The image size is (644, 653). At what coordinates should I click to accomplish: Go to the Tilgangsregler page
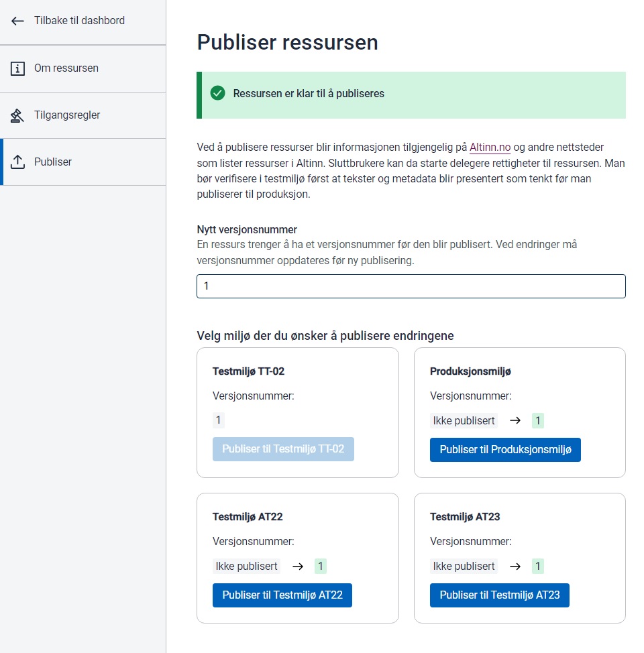(67, 115)
